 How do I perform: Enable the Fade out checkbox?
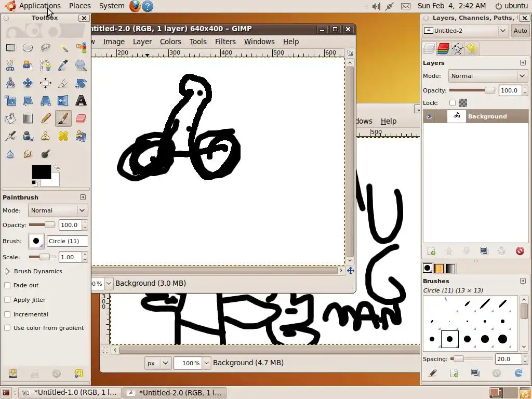7,285
